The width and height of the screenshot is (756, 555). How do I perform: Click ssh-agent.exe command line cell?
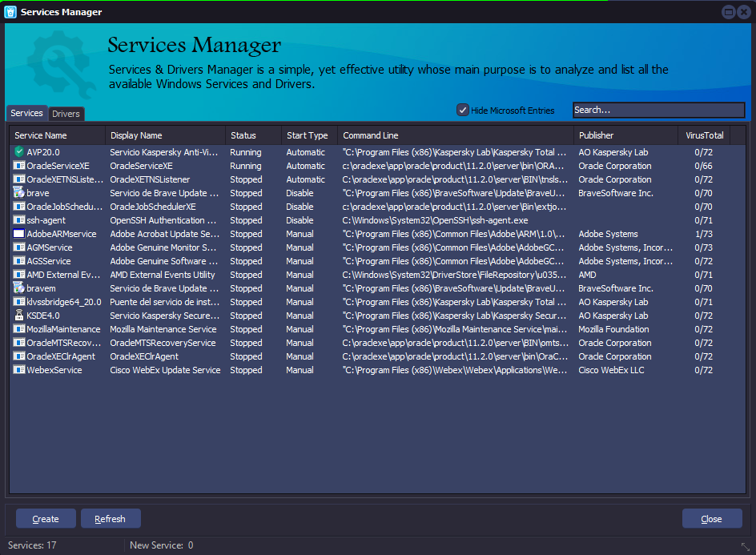tap(436, 220)
